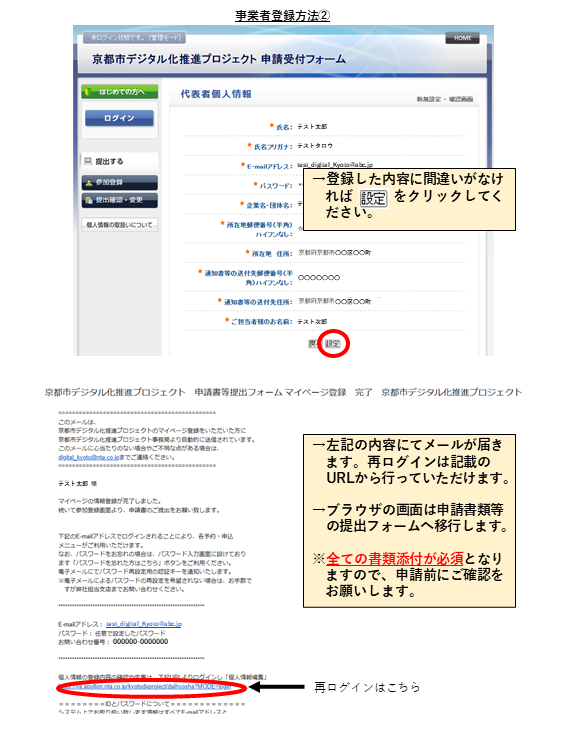Image resolution: width=565 pixels, height=753 pixels.
Task: Click the document icon on 提出確認・変更
Action: coord(89,200)
